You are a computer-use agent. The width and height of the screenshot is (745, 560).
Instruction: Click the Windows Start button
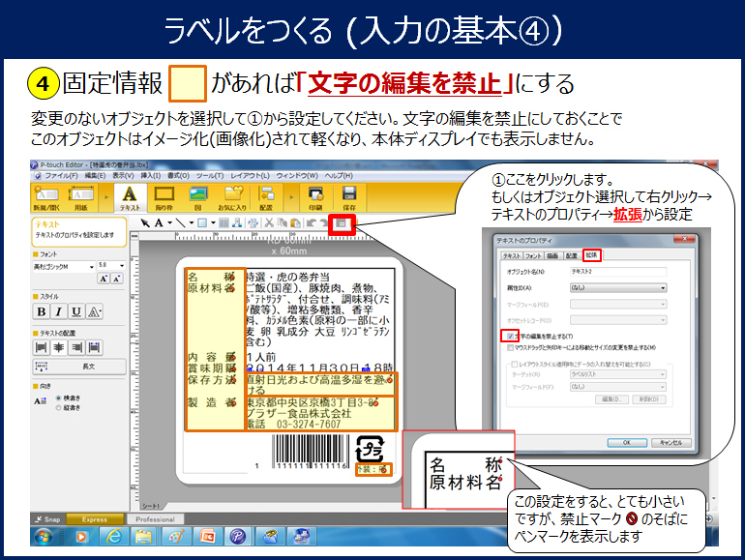(45, 537)
